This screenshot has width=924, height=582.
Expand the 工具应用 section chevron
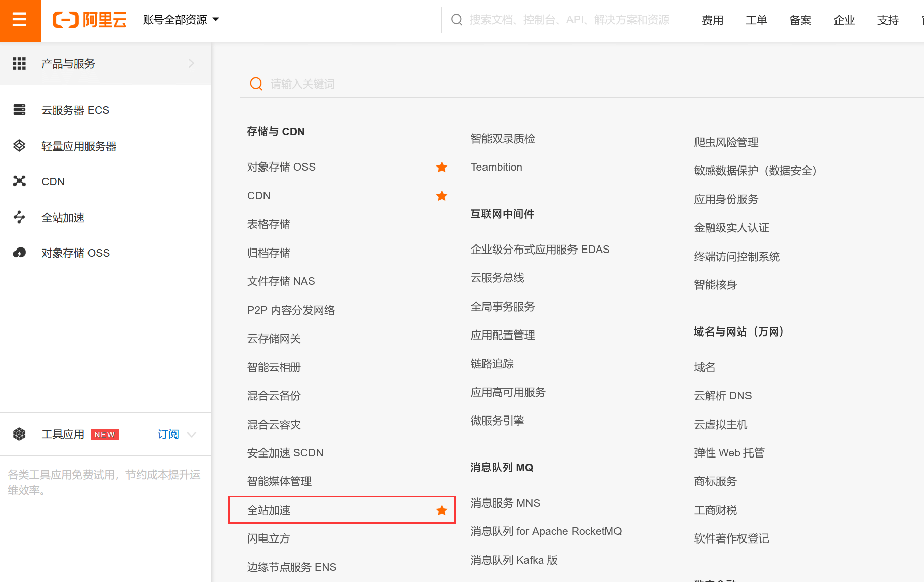point(192,434)
